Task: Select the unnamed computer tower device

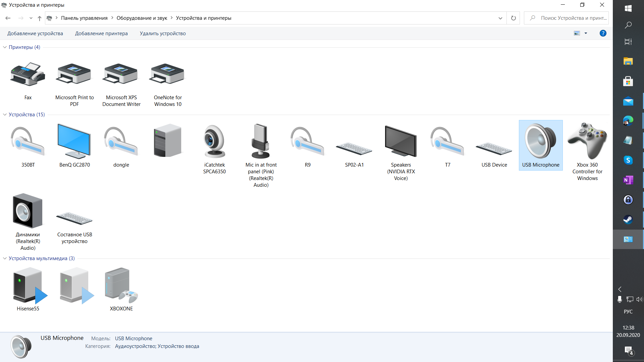Action: [x=168, y=141]
